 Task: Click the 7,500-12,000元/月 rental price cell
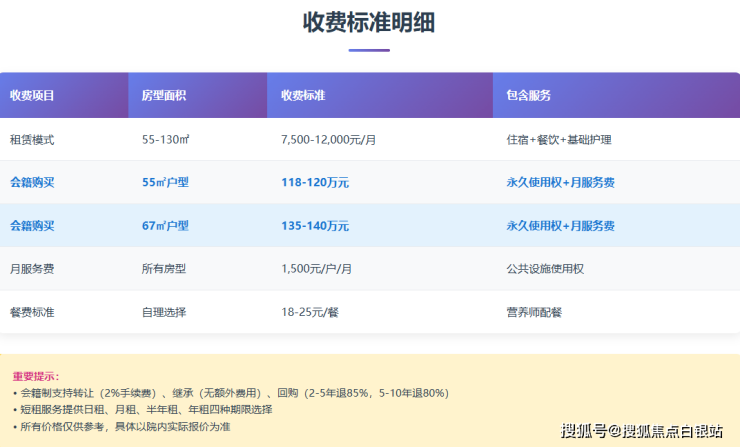click(x=328, y=140)
